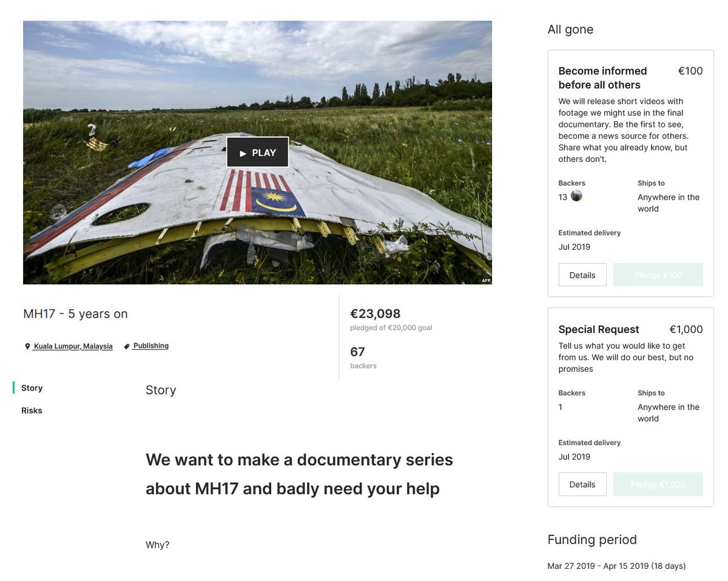Click the €23,098 pledged amount
This screenshot has height=581, width=728.
coord(376,314)
